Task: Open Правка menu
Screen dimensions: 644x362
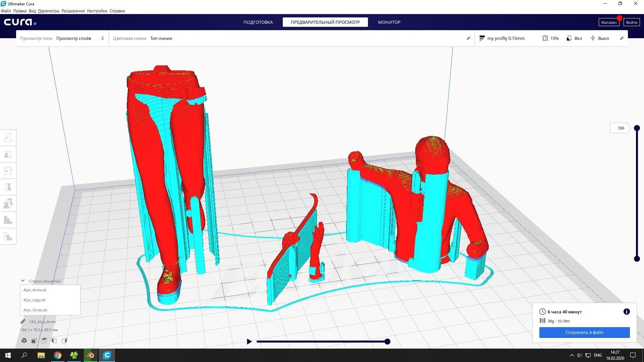Action: (20, 11)
